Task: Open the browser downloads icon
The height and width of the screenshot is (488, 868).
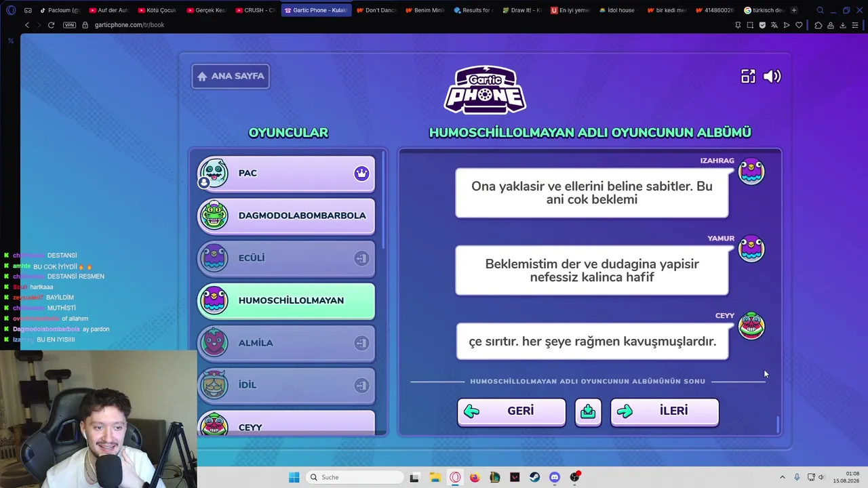Action: pyautogui.click(x=843, y=25)
